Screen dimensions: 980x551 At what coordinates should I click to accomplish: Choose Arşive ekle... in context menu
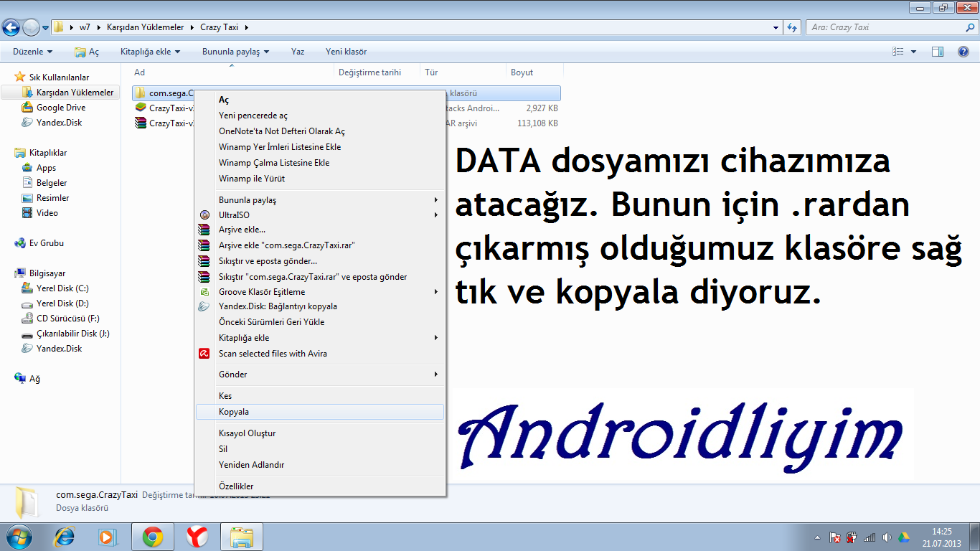point(320,230)
